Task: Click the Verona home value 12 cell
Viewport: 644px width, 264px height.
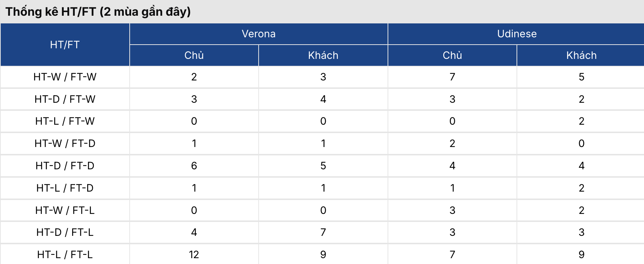Action: 194,254
